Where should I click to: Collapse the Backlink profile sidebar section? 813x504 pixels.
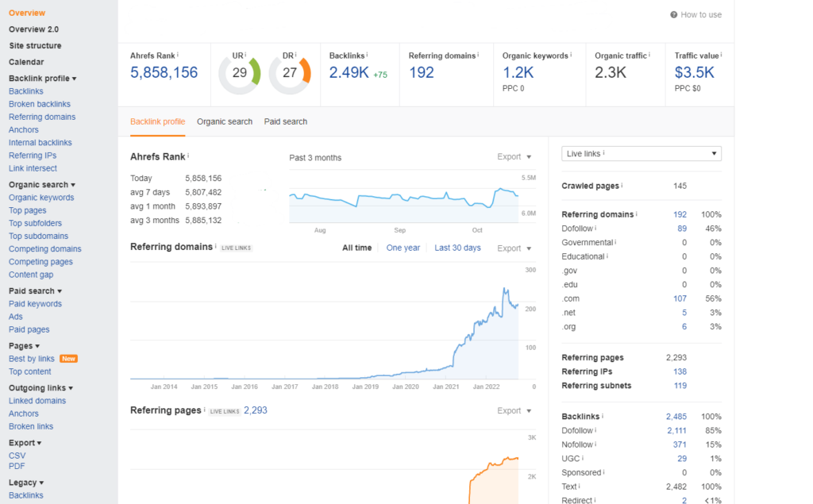(43, 79)
